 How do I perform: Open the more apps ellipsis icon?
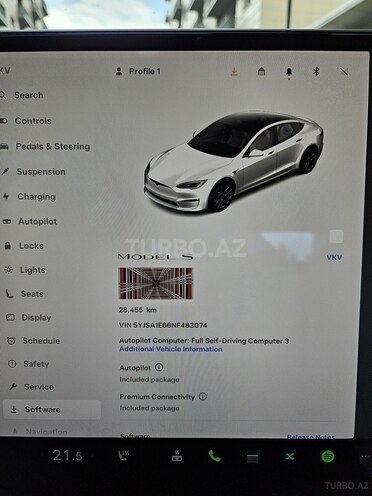366,457
